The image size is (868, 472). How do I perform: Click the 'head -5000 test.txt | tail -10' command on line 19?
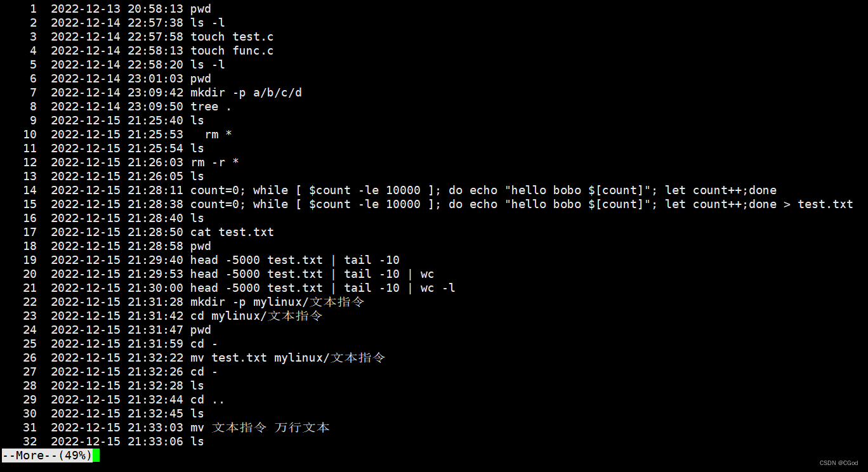295,260
